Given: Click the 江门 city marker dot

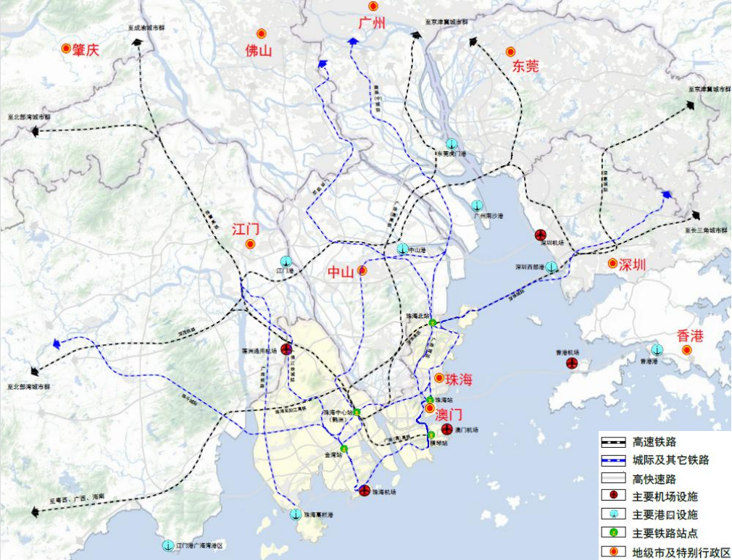Looking at the screenshot, I should [250, 243].
